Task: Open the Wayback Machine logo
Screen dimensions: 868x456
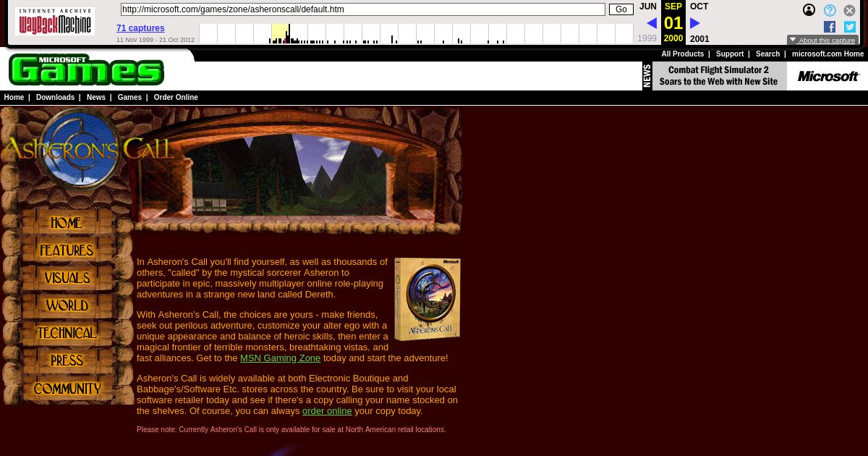Action: click(x=55, y=22)
